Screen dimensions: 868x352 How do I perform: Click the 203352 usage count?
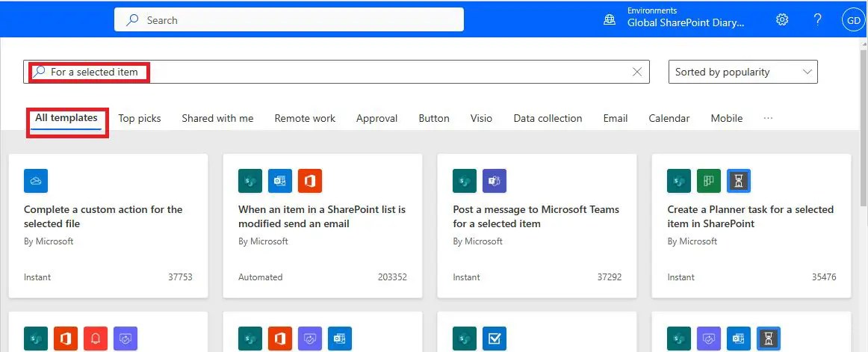(x=392, y=277)
